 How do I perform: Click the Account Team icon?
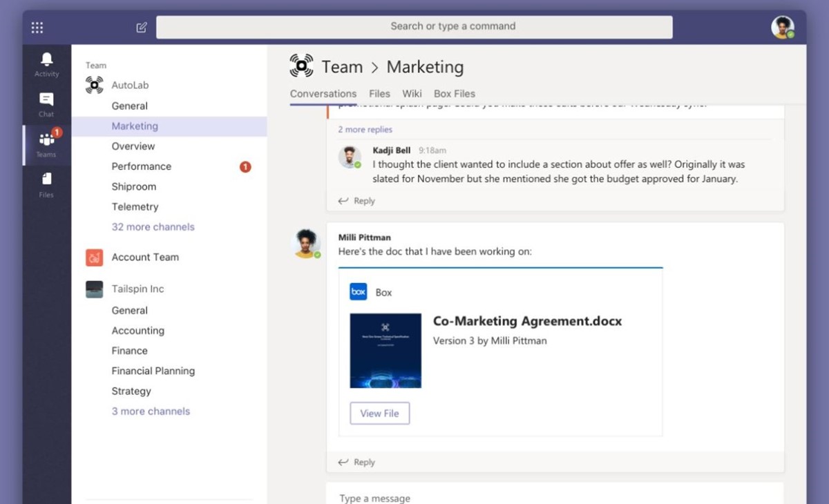click(94, 258)
